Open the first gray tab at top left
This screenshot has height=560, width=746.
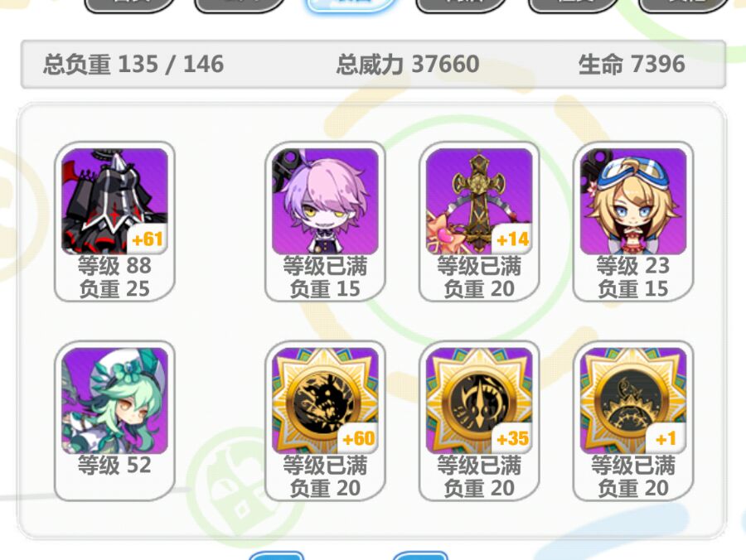[130, 5]
